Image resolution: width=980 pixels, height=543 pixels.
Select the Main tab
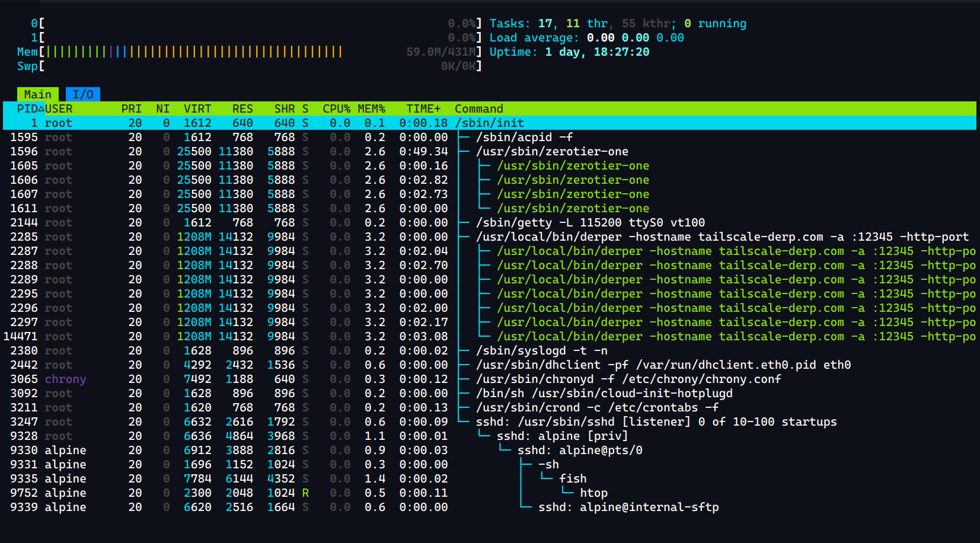point(37,95)
